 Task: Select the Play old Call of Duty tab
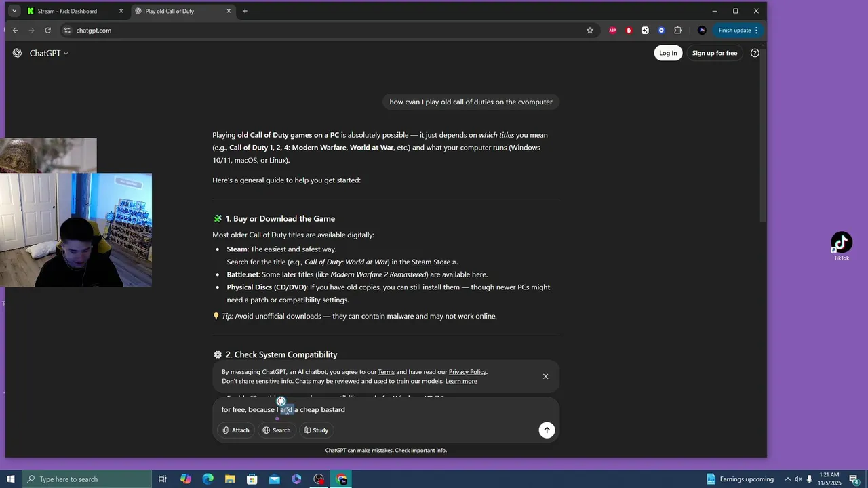[182, 11]
